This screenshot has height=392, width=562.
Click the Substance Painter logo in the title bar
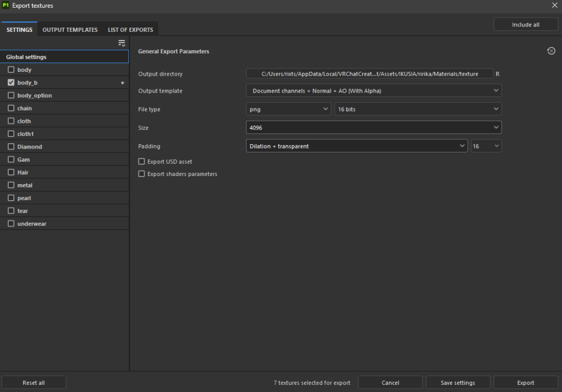click(x=5, y=5)
